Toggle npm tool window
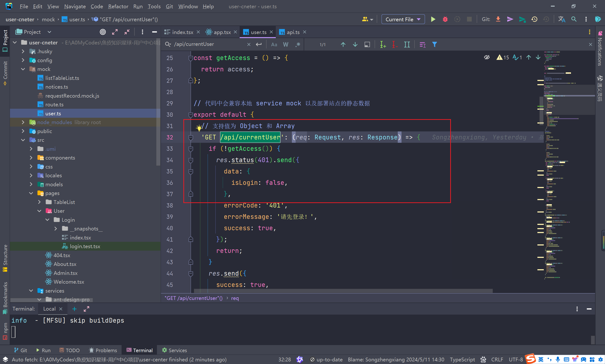The height and width of the screenshot is (364, 605). (x=5, y=331)
